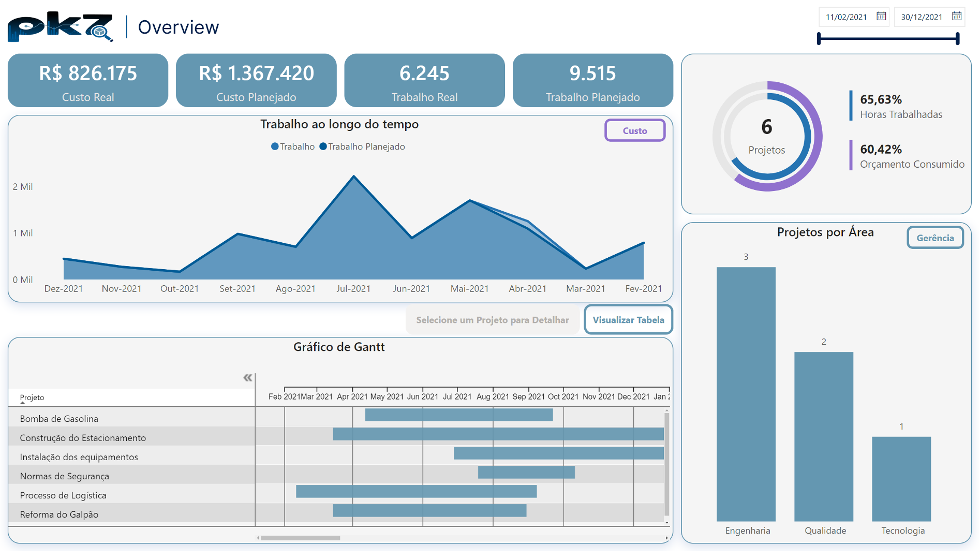Click the Visualizar Tabela button

click(x=628, y=320)
